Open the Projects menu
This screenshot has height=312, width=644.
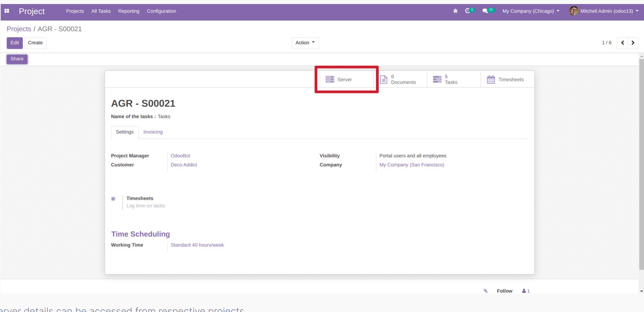(x=75, y=11)
